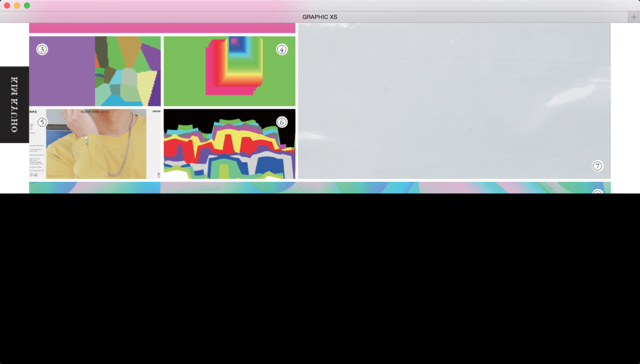Image resolution: width=640 pixels, height=364 pixels.
Task: Minimize the window with the yellow button
Action: tap(17, 5)
